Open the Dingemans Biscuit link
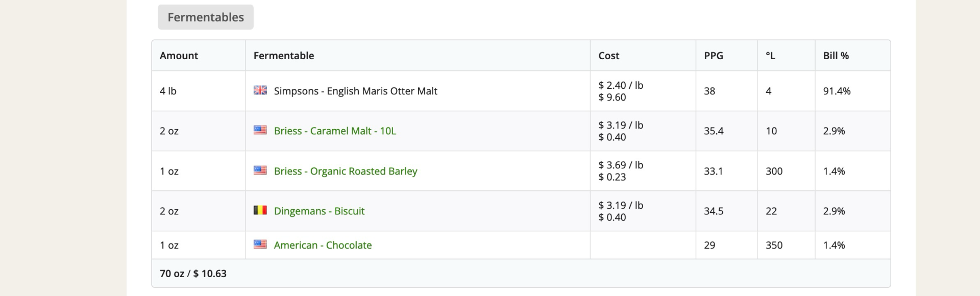 pos(319,211)
